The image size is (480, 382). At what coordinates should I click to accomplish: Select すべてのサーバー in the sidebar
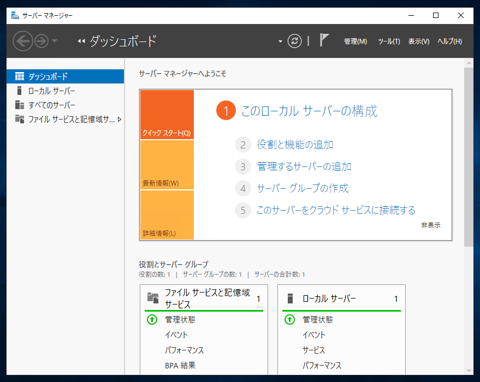65,105
